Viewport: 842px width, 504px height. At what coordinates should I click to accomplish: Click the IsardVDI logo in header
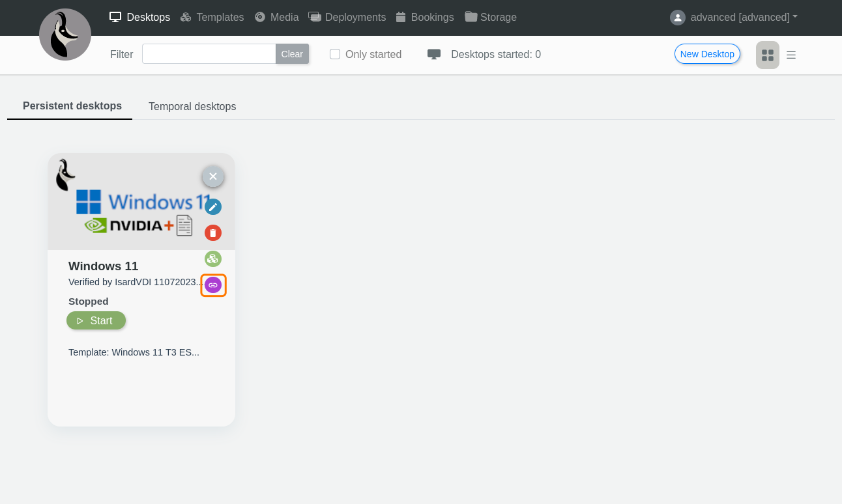click(65, 35)
